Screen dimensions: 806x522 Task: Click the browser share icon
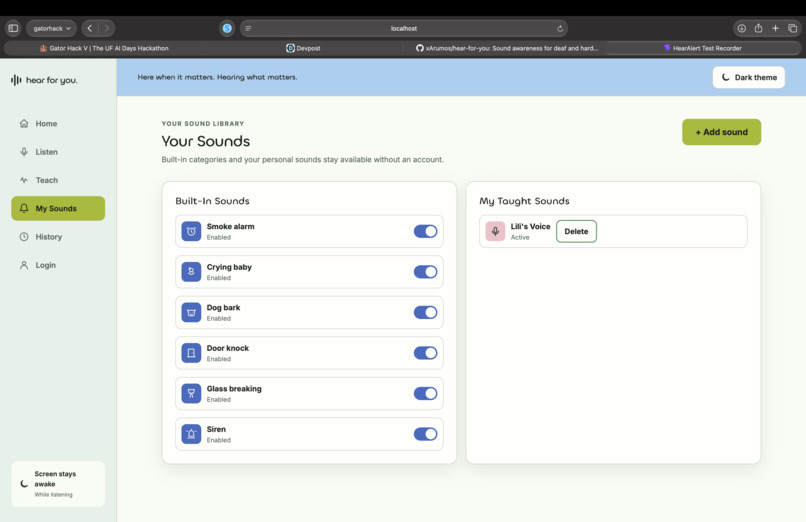tap(758, 28)
